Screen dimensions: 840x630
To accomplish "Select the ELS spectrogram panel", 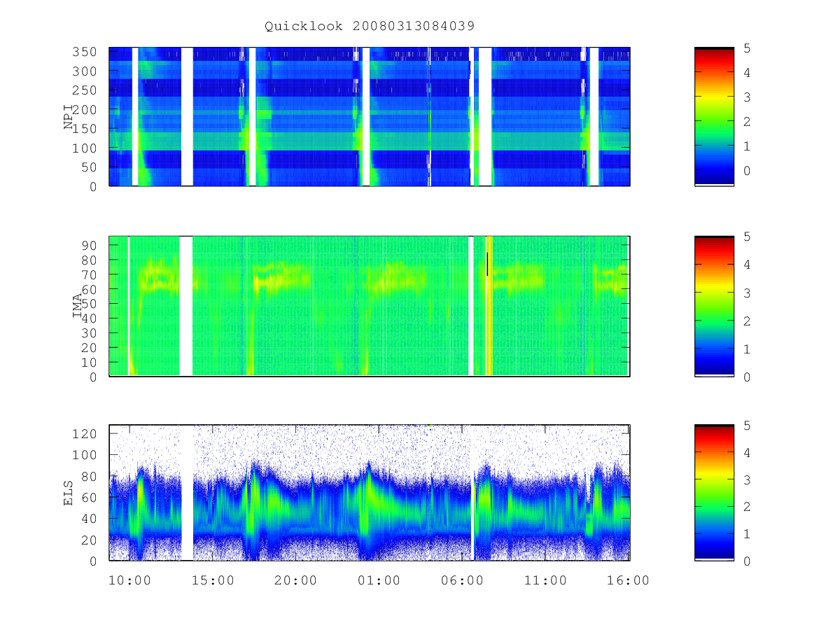I will click(370, 493).
